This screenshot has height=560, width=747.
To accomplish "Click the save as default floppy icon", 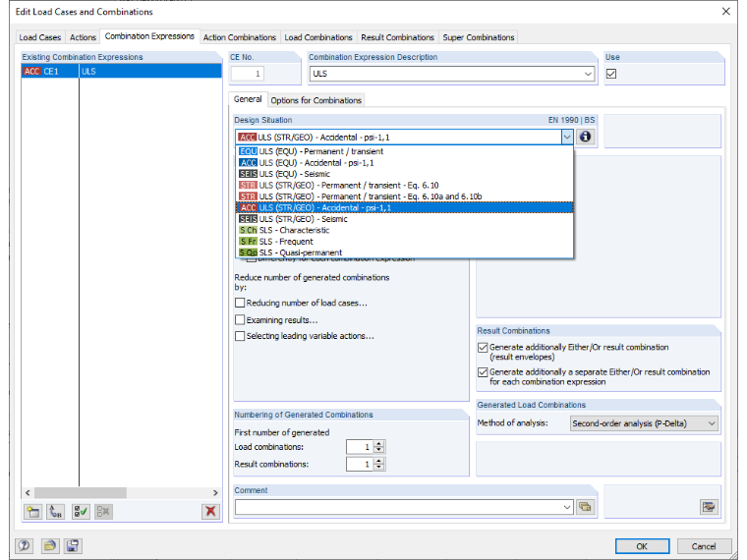I will (x=73, y=545).
